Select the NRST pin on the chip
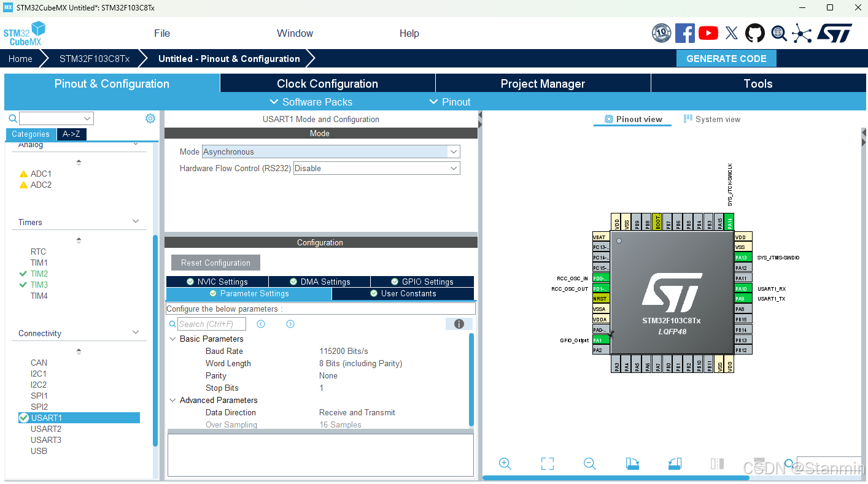Image resolution: width=868 pixels, height=484 pixels. point(601,299)
